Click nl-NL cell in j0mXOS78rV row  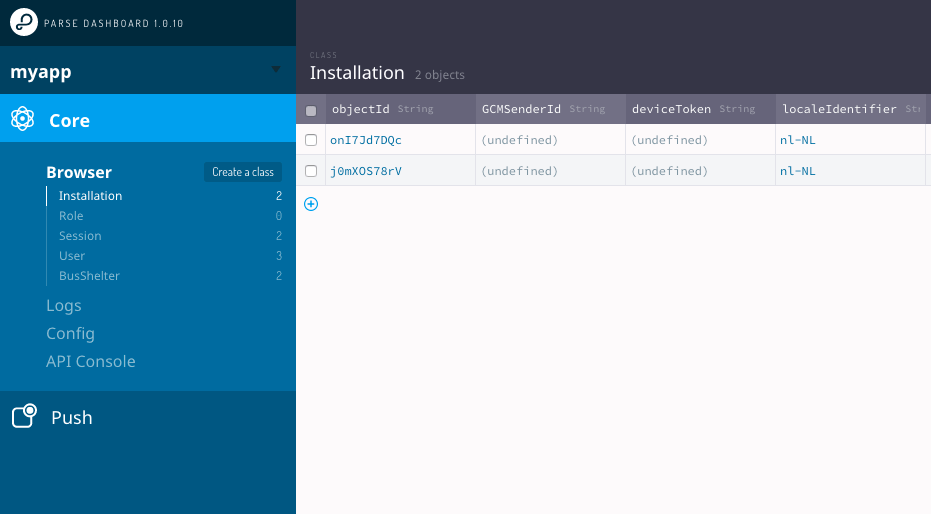coord(850,171)
